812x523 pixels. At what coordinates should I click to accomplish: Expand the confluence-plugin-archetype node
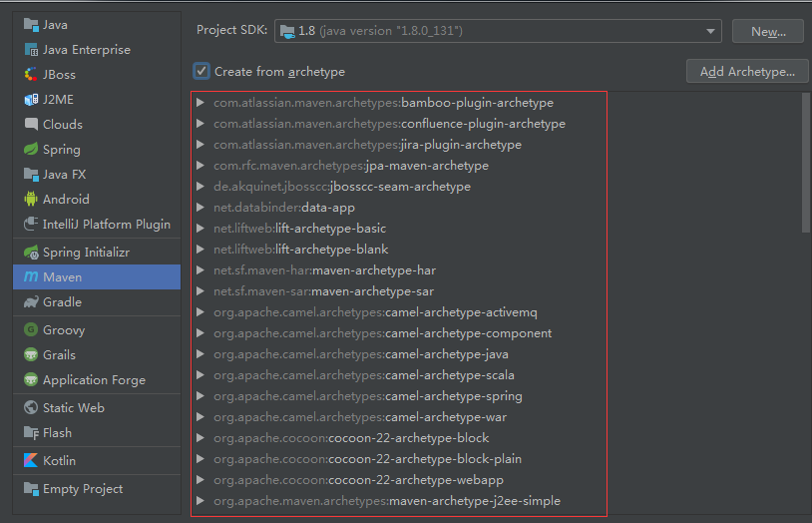tap(201, 124)
